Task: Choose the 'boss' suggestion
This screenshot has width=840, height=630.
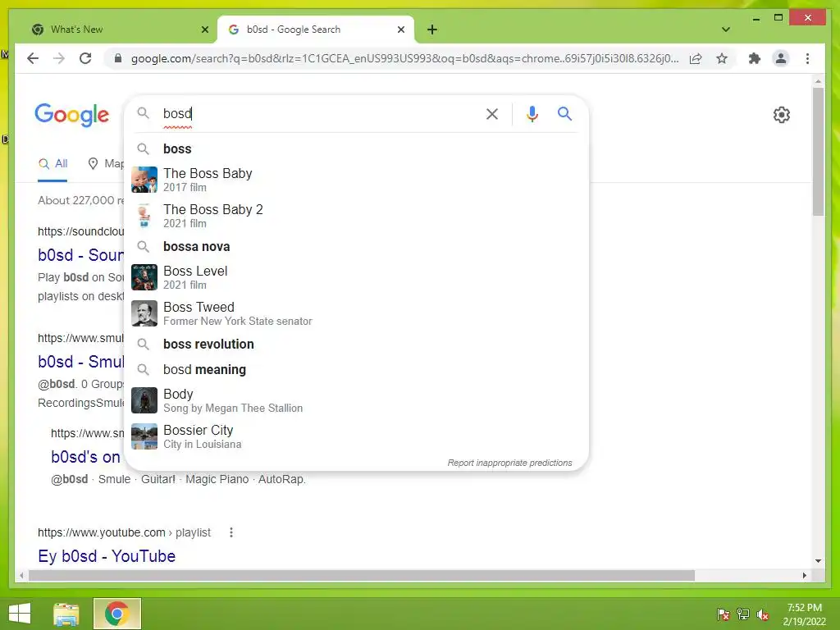Action: (x=357, y=149)
